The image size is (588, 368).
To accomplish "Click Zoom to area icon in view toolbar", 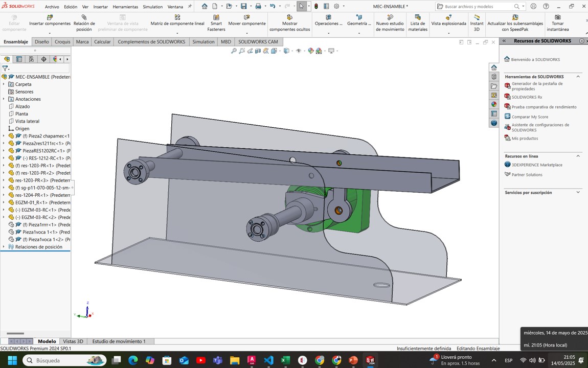I will [242, 51].
